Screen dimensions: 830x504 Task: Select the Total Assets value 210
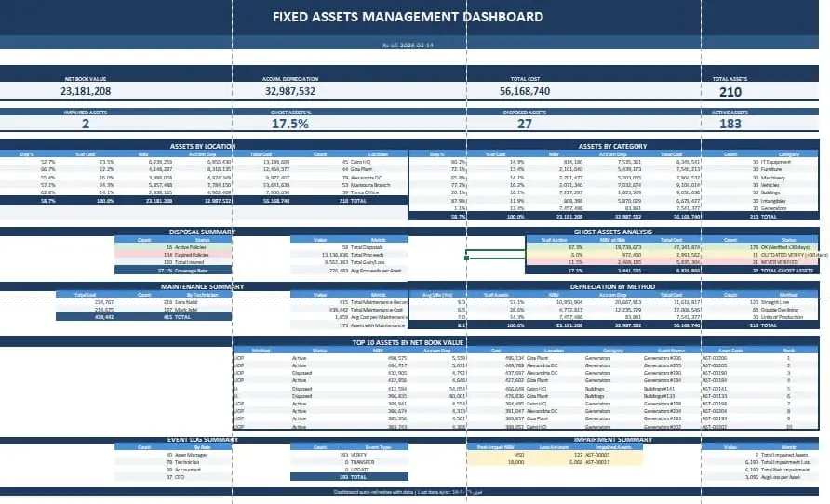[730, 92]
